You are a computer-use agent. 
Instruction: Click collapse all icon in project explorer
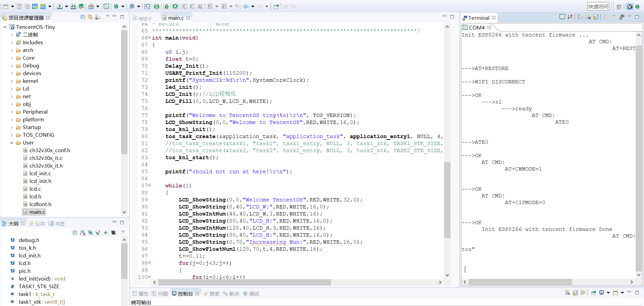point(83,17)
